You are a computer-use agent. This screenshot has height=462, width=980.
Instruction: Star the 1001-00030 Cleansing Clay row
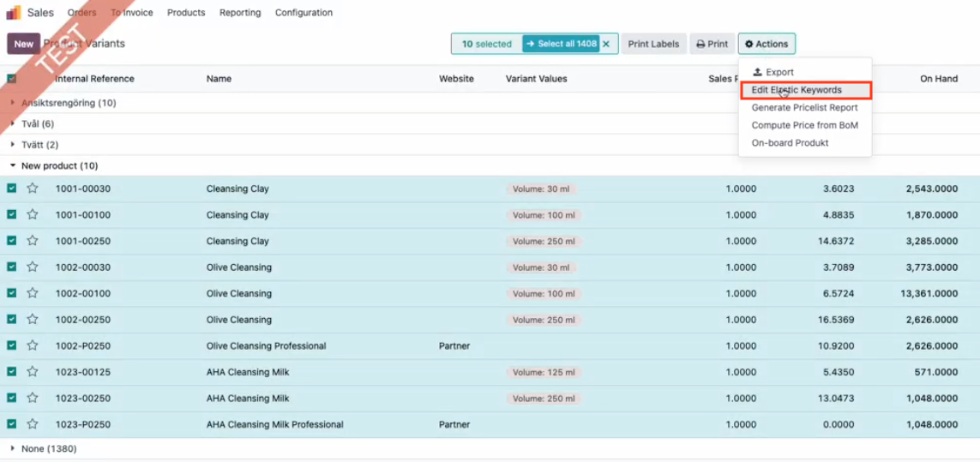coord(33,189)
